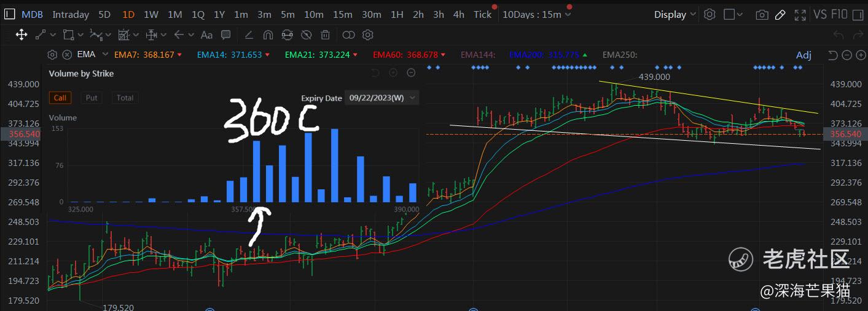This screenshot has height=311, width=868.
Task: Open the rectangle tool dropdown arrow
Action: (x=80, y=35)
